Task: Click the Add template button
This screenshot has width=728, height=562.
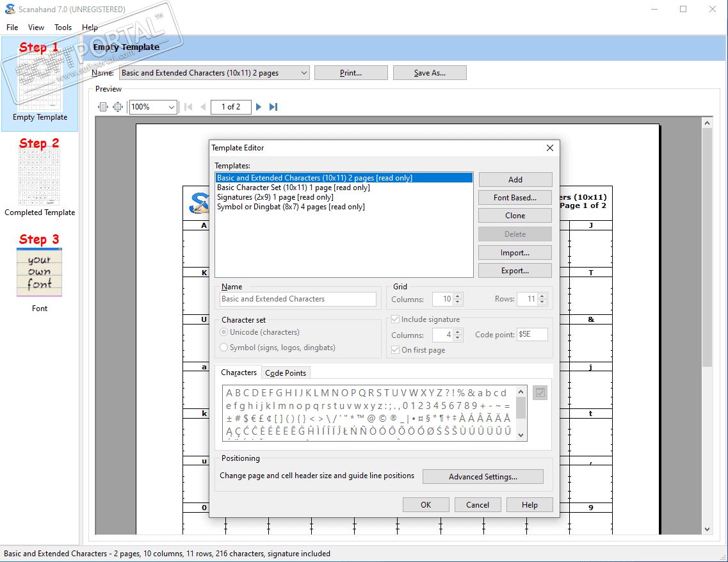Action: [515, 180]
